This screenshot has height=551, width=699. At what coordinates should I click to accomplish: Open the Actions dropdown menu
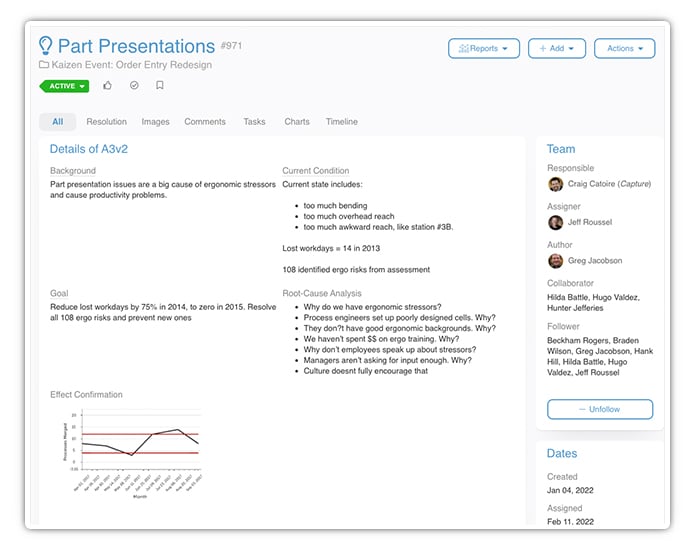point(624,48)
